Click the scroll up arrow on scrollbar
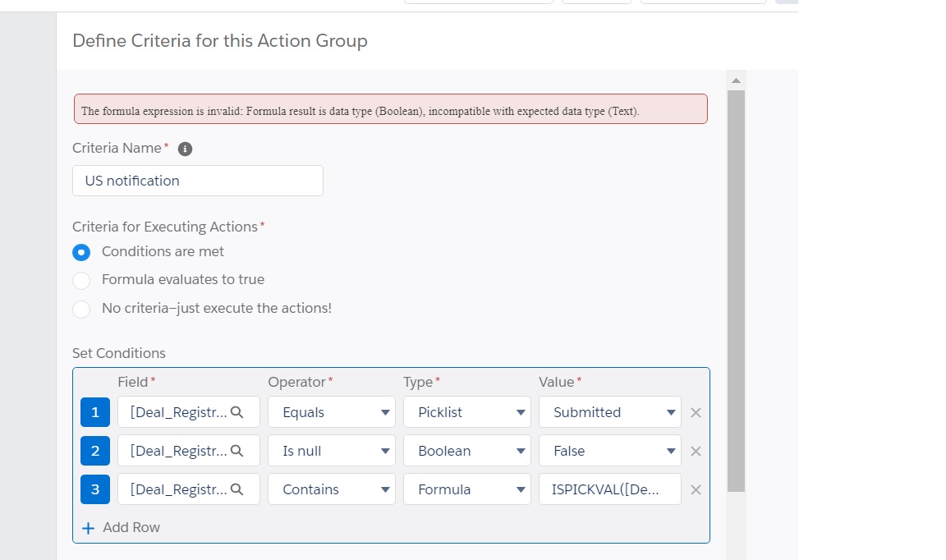The image size is (946, 560). click(736, 80)
